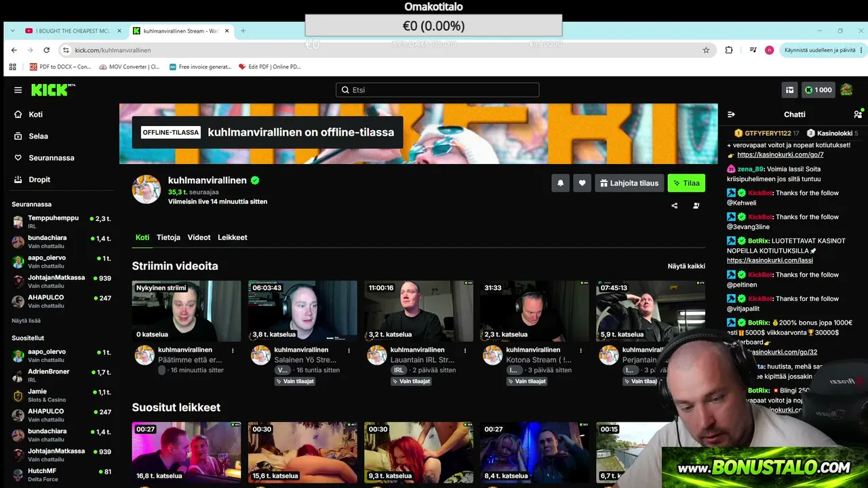Open the 16,8 t. katselua clip
This screenshot has height=488, width=868.
(x=186, y=453)
